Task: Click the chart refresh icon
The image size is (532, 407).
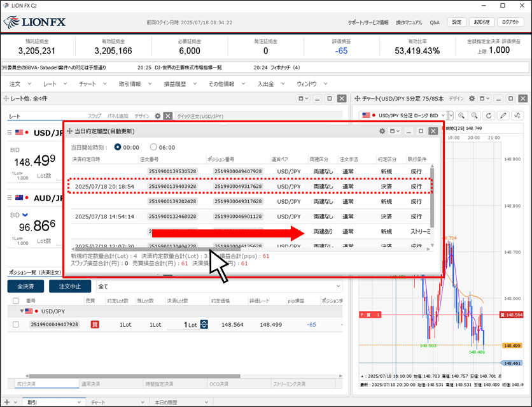Action: [488, 115]
